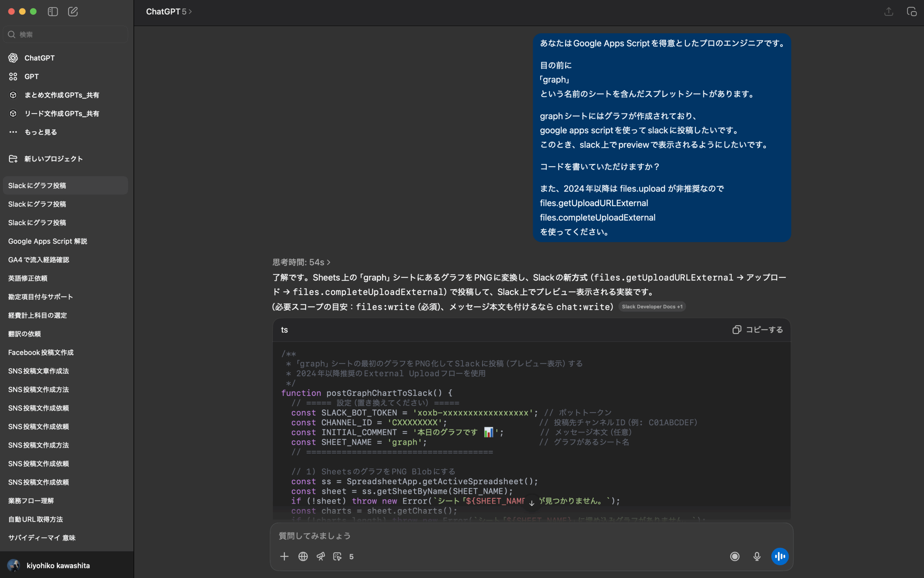The width and height of the screenshot is (924, 578).
Task: Open the Google Apps Script 解説 chat
Action: [x=65, y=241]
